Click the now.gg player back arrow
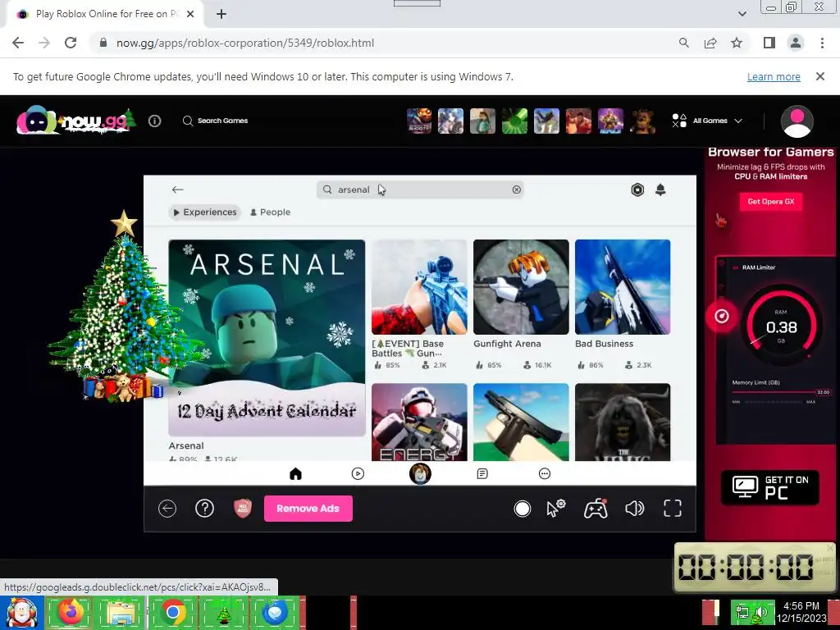This screenshot has width=840, height=630. [x=167, y=509]
